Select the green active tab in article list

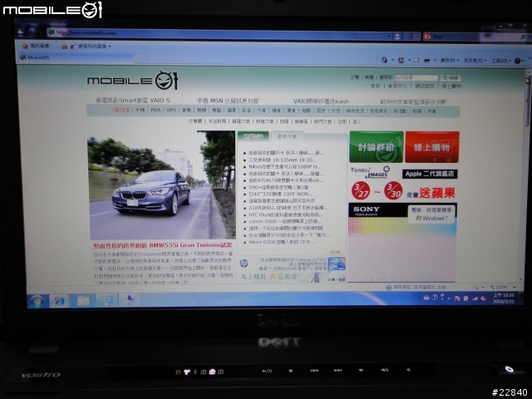[253, 136]
